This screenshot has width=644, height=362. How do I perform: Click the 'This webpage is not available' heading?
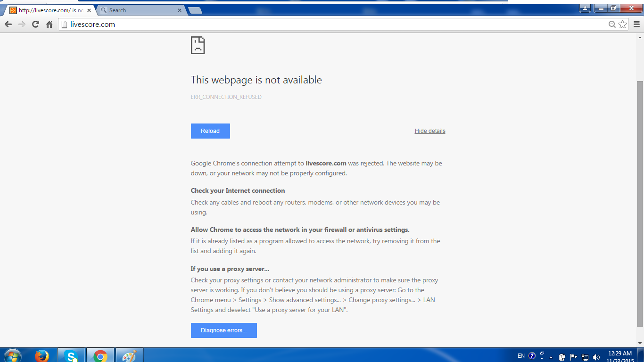pos(256,80)
